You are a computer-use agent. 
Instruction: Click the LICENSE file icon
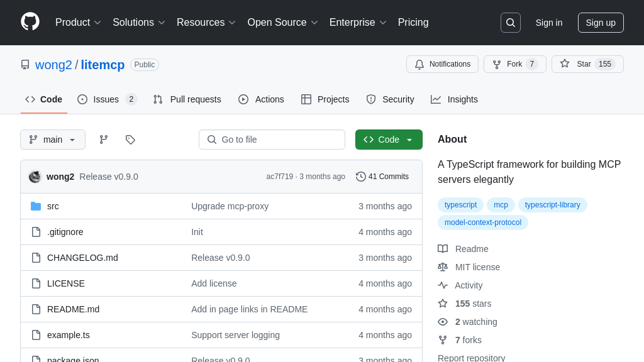tap(36, 283)
